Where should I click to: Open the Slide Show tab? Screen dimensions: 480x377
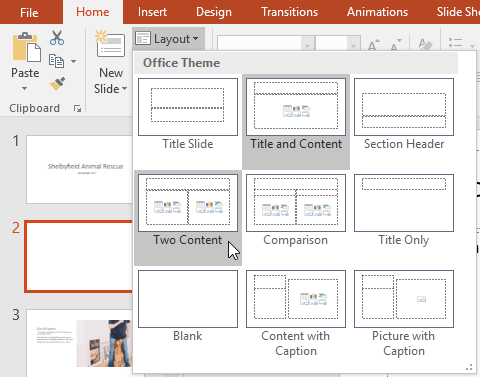(458, 12)
